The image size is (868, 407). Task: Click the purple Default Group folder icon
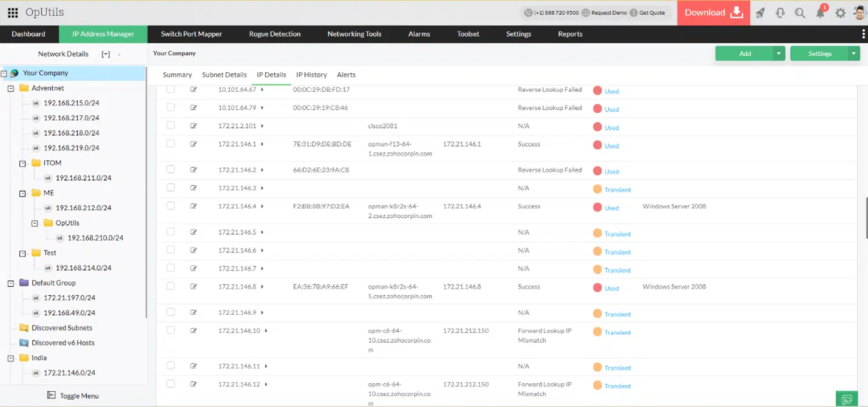click(x=24, y=283)
